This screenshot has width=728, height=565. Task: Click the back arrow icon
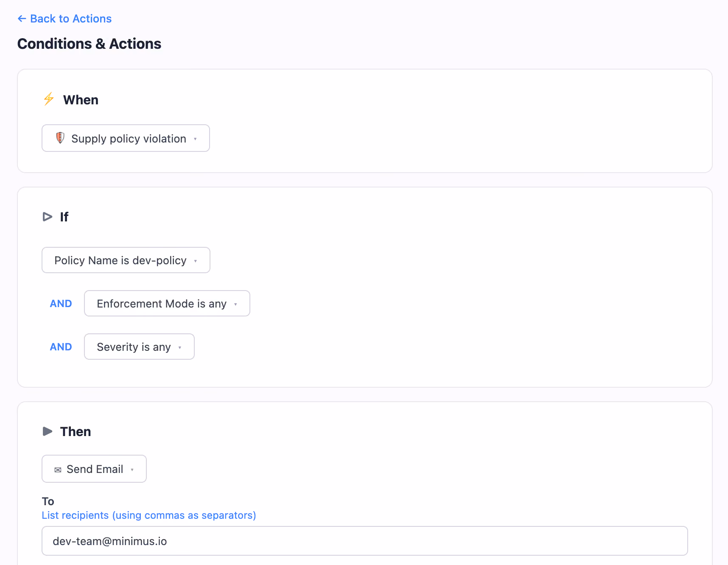(x=22, y=19)
